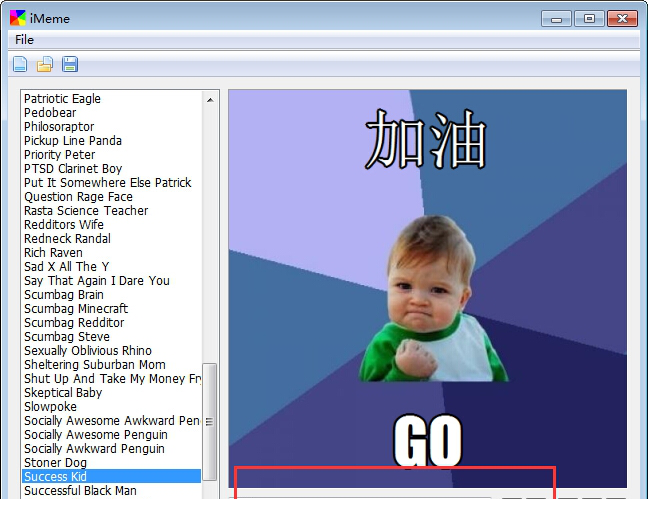Select Socially Awesome Penguin

click(112, 435)
